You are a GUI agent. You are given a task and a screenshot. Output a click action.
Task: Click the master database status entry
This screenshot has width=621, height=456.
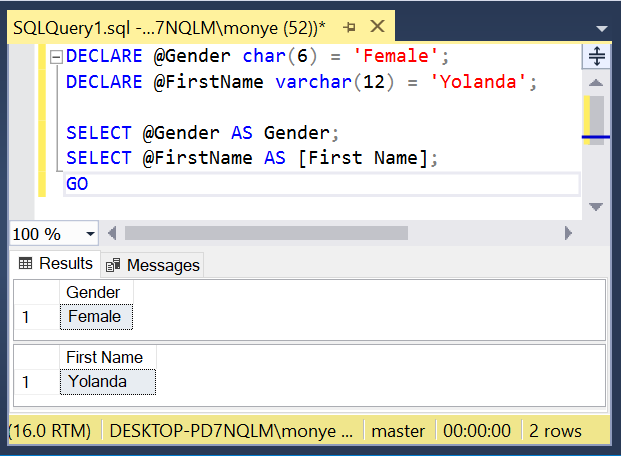pyautogui.click(x=398, y=431)
